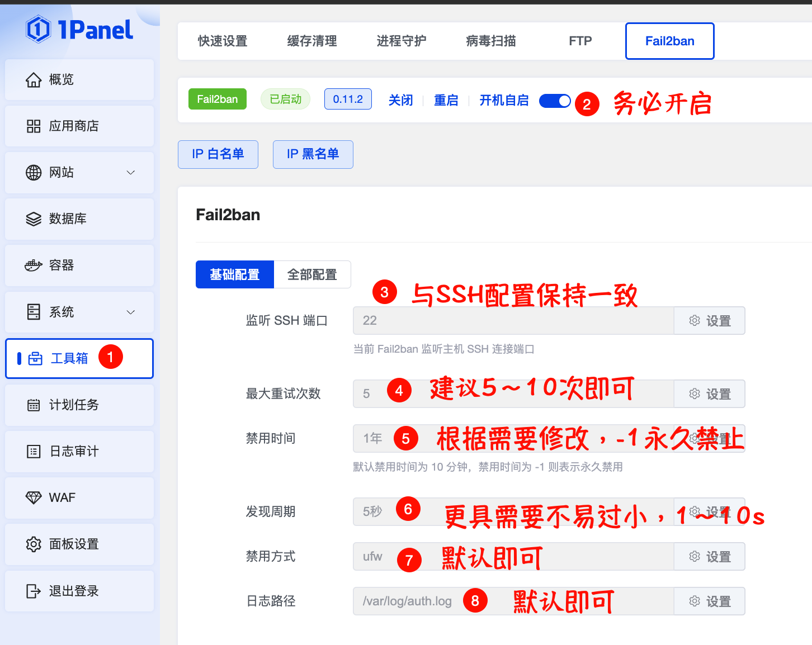Click 设置 button for 发现周期

[x=710, y=512]
